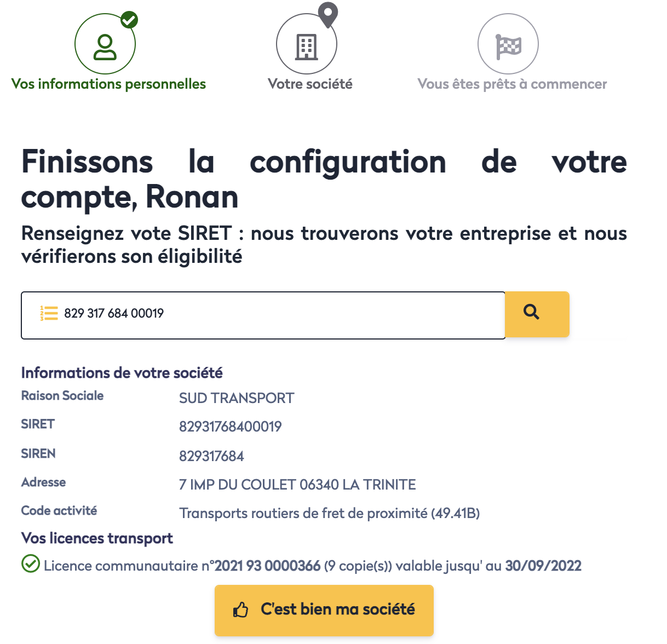The height and width of the screenshot is (644, 667).
Task: Click the checkered flag step icon
Action: [x=508, y=47]
